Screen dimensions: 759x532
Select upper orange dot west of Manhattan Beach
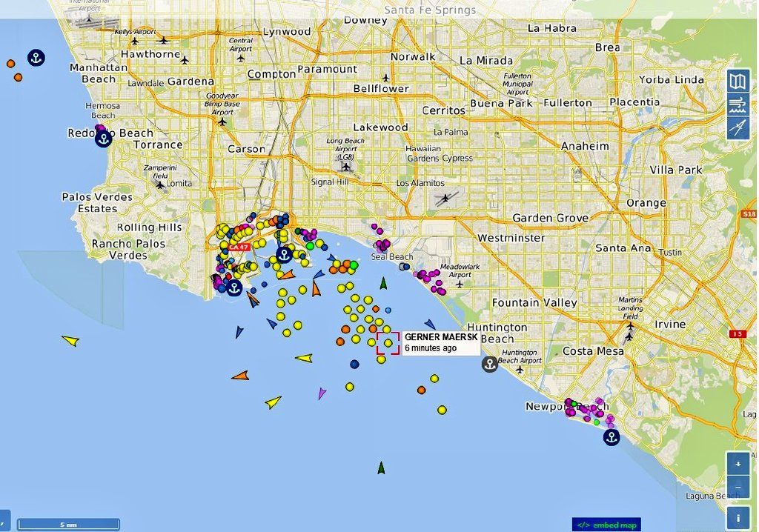pos(10,64)
